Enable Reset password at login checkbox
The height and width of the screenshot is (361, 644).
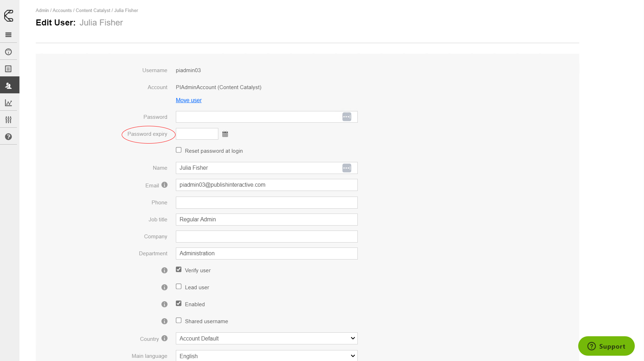coord(179,150)
